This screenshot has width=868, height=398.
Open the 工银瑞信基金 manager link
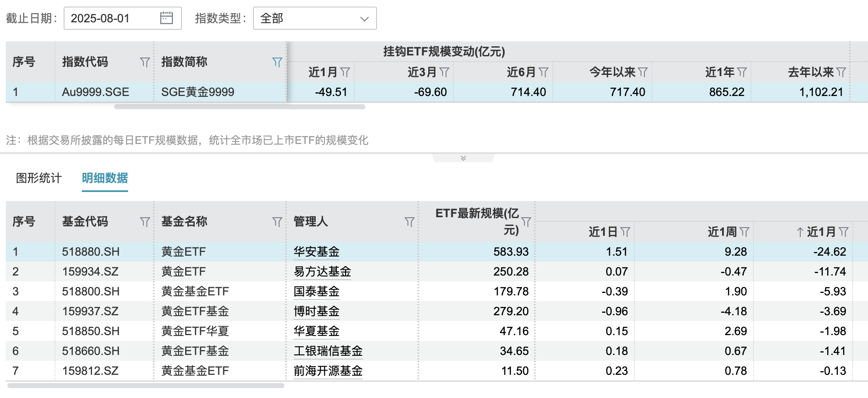(328, 351)
